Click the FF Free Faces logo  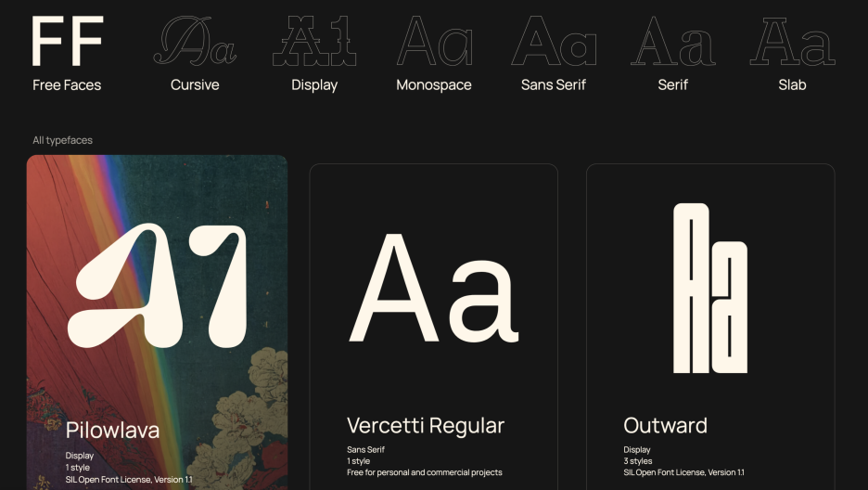[67, 41]
